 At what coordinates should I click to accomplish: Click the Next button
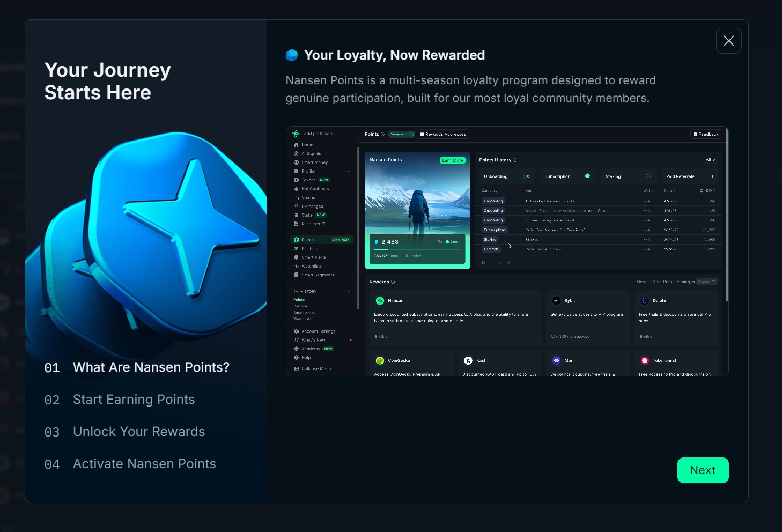point(703,470)
